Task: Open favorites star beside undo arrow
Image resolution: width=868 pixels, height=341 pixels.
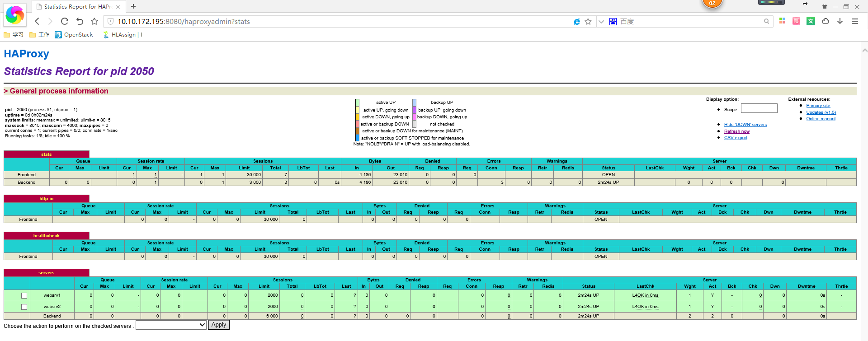Action: 94,21
